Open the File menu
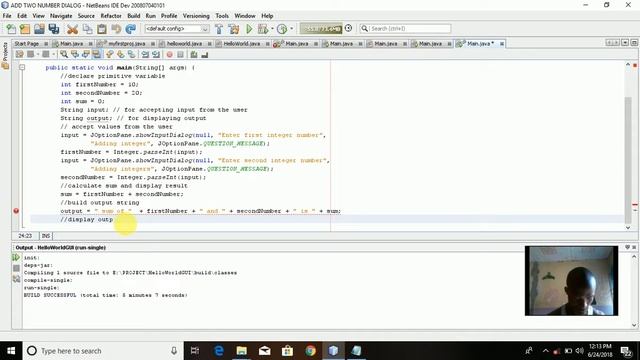The height and width of the screenshot is (360, 640). pyautogui.click(x=7, y=16)
